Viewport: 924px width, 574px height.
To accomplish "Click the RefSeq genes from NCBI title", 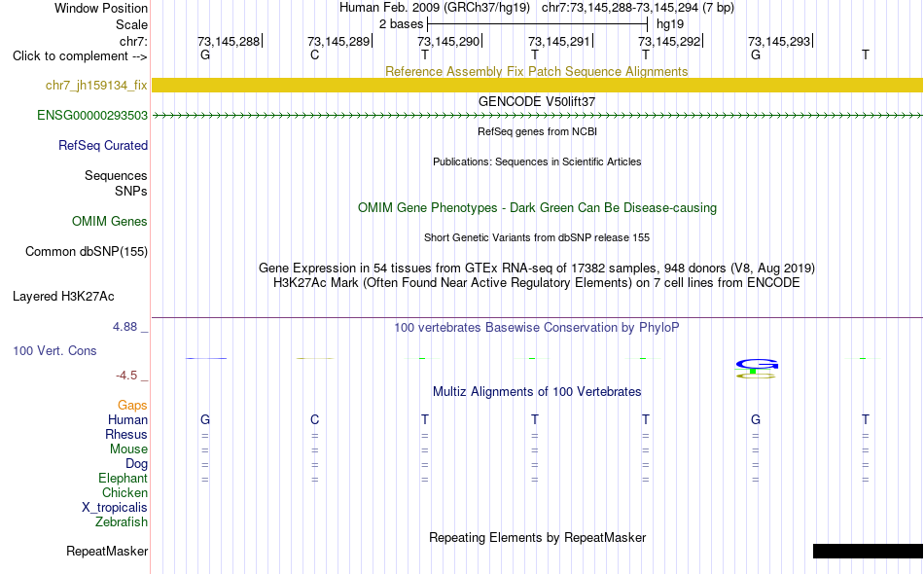I will 537,131.
